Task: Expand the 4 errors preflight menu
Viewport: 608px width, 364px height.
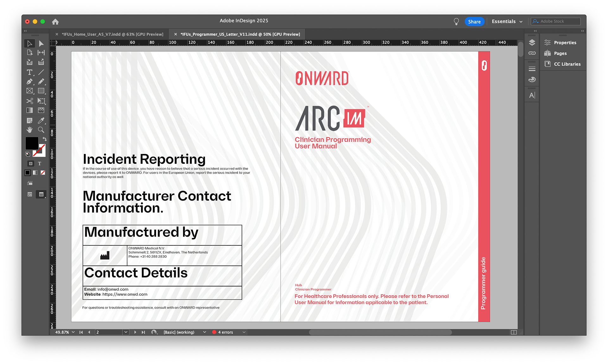Action: pyautogui.click(x=244, y=332)
